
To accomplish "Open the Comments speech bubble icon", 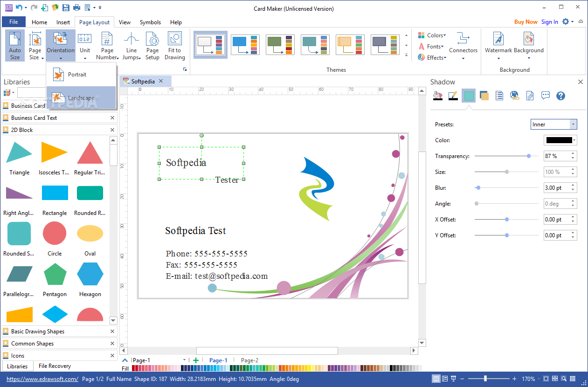I will click(x=546, y=96).
